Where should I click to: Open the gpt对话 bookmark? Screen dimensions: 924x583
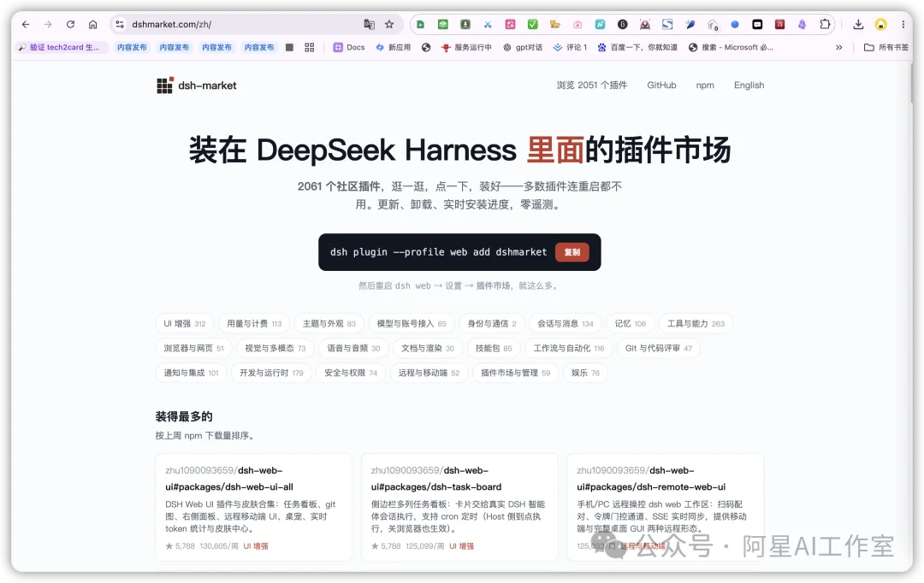(523, 47)
